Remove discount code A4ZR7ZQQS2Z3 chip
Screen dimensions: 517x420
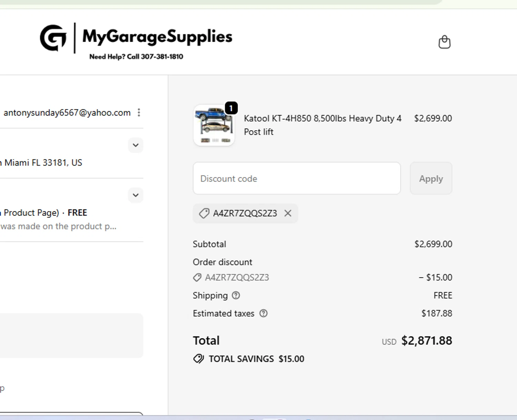pyautogui.click(x=288, y=213)
